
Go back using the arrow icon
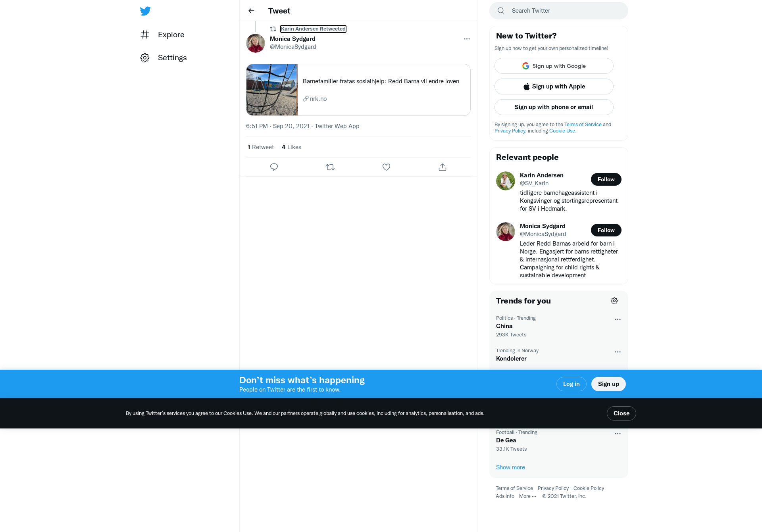(x=251, y=11)
